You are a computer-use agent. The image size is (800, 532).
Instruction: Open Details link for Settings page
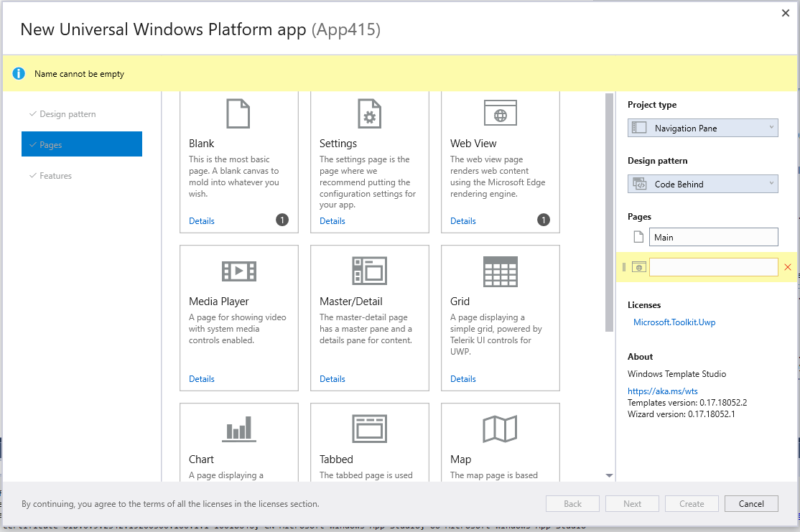click(332, 221)
